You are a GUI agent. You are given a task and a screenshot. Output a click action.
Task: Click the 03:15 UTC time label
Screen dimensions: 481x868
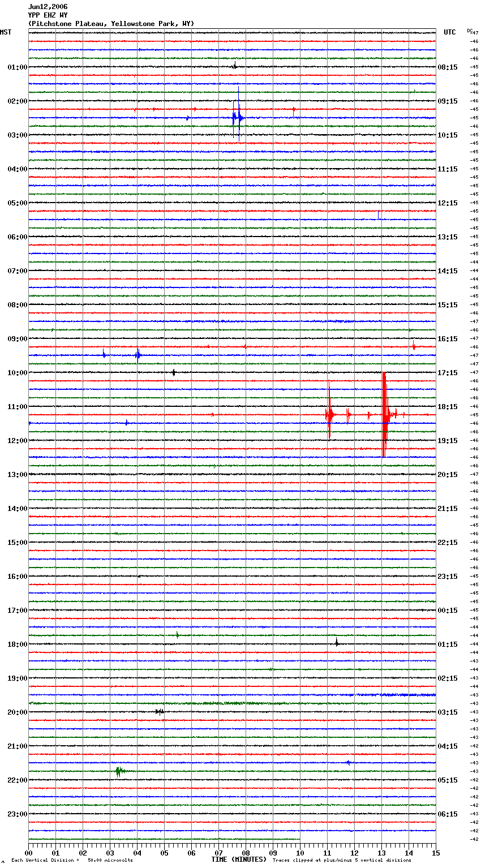pos(448,712)
